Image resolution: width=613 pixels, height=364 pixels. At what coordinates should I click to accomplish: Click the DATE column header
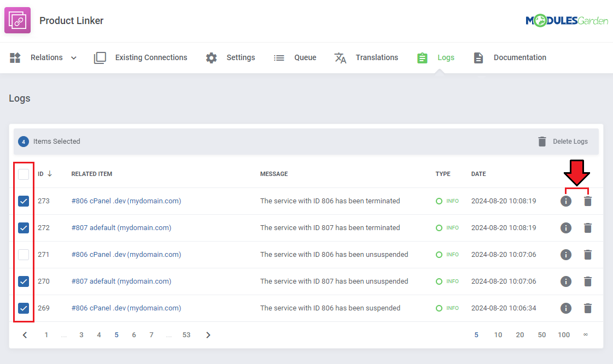tap(478, 174)
